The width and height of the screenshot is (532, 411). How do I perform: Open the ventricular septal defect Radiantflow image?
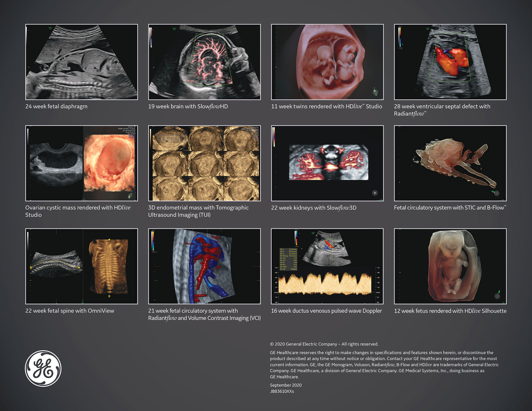pyautogui.click(x=450, y=62)
